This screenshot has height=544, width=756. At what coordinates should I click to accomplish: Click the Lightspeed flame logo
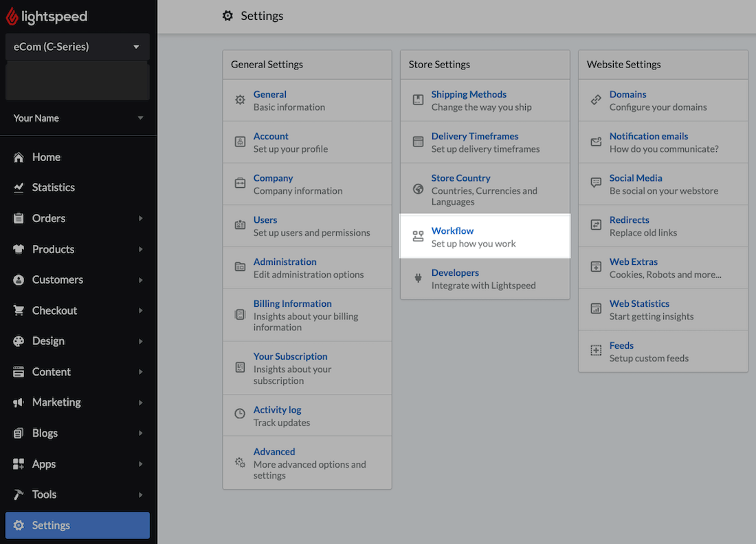click(12, 16)
